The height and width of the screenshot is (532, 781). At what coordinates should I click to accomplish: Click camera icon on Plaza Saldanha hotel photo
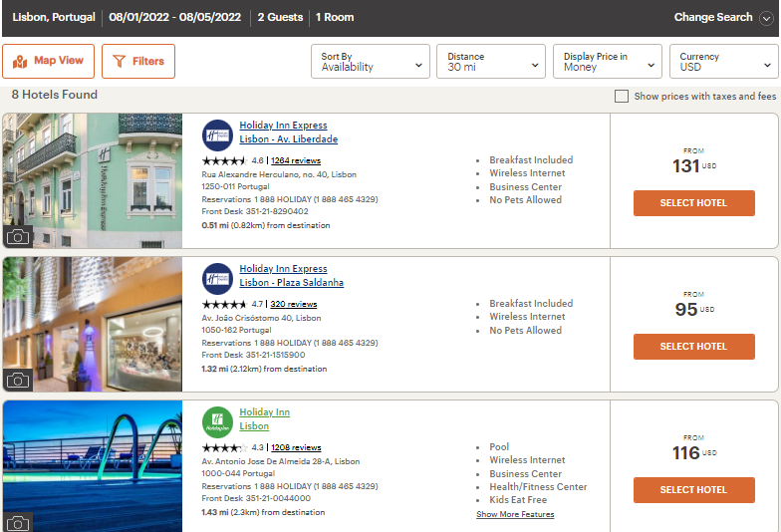[18, 380]
